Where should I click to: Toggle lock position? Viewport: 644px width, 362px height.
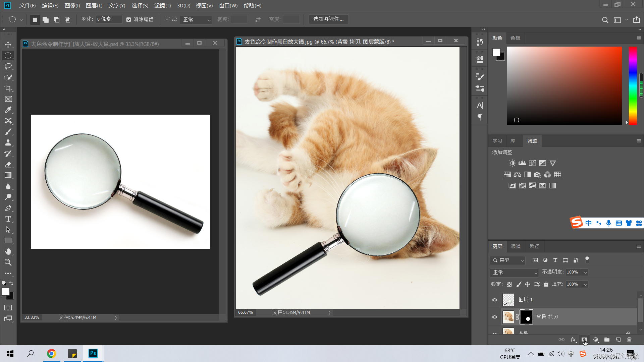(528, 284)
